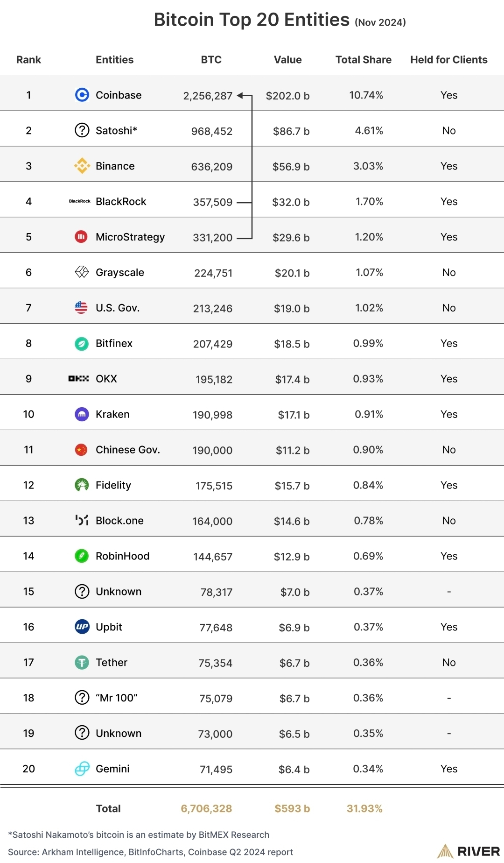This screenshot has width=504, height=863.
Task: Click the Binance logo icon
Action: (82, 166)
